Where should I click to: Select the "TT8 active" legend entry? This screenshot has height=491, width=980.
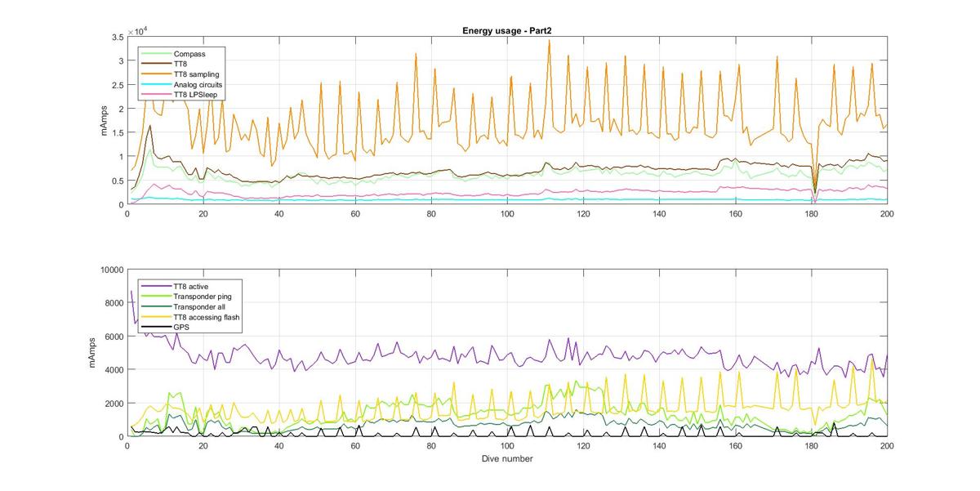pyautogui.click(x=193, y=287)
